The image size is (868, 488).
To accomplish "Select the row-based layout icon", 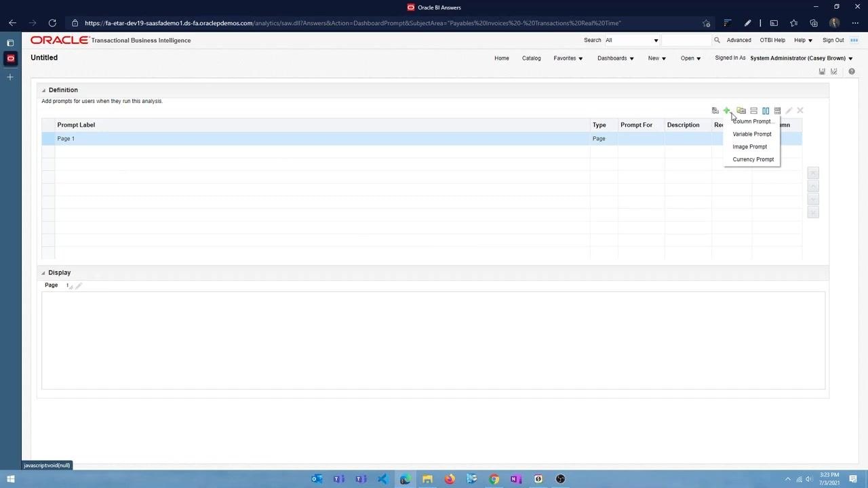I will 753,110.
